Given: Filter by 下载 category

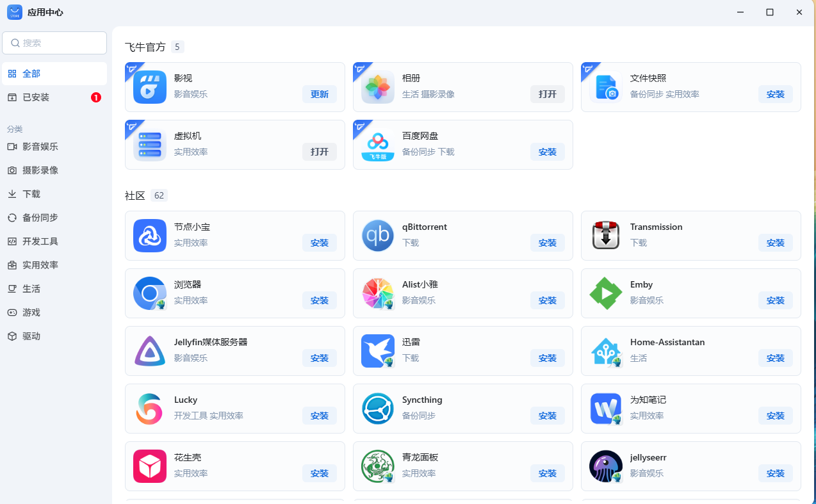Looking at the screenshot, I should pyautogui.click(x=54, y=194).
